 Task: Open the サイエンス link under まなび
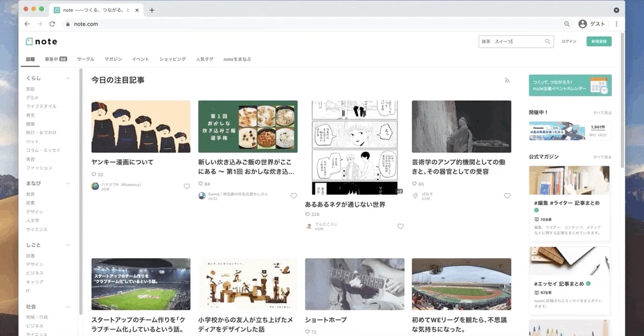coord(36,229)
